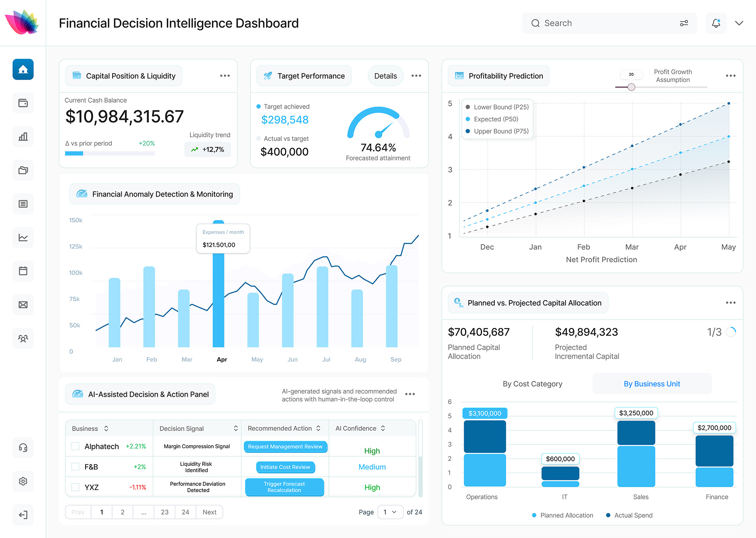Screen dimensions: 756x538
Task: Click the search filter sliders icon
Action: point(684,23)
